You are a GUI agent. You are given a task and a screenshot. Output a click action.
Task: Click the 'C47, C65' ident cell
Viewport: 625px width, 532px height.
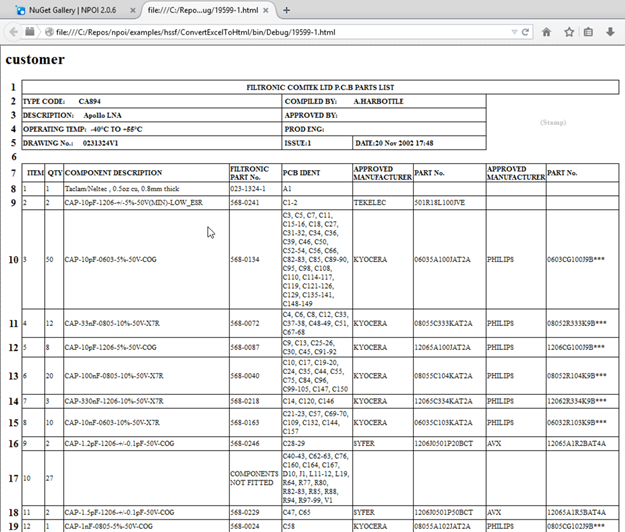(317, 512)
